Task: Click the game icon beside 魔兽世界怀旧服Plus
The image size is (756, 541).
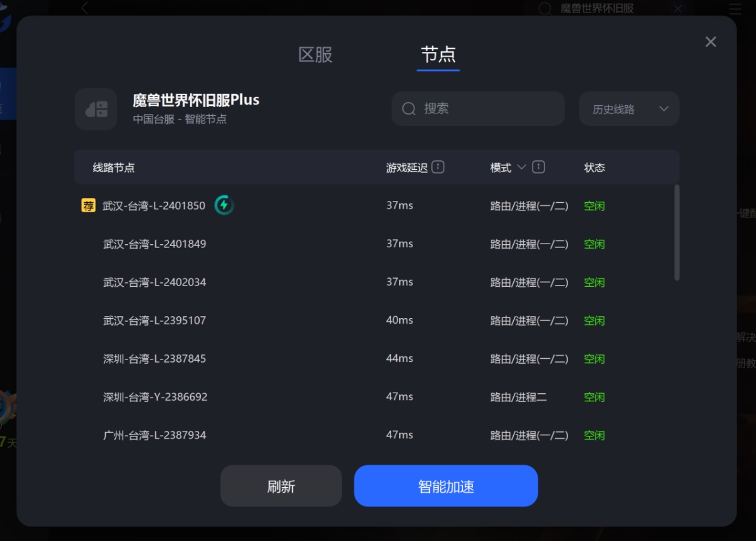Action: pyautogui.click(x=95, y=108)
